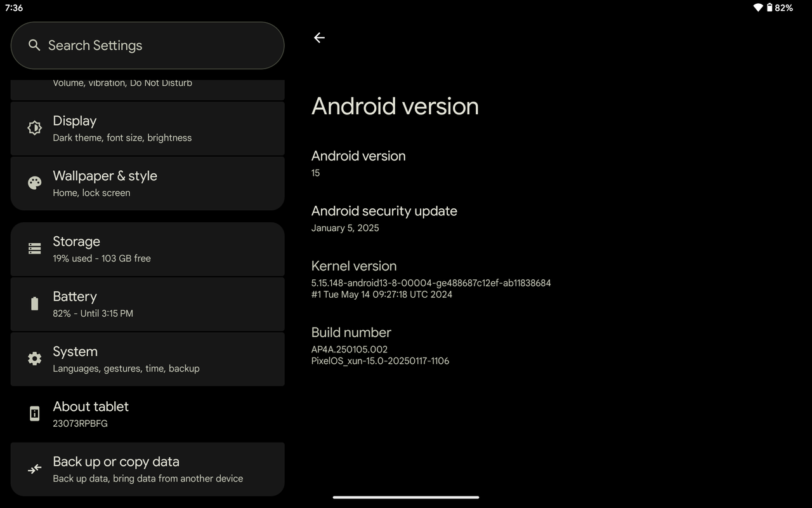This screenshot has height=508, width=812.
Task: Open Wallpaper & style settings
Action: 147,184
